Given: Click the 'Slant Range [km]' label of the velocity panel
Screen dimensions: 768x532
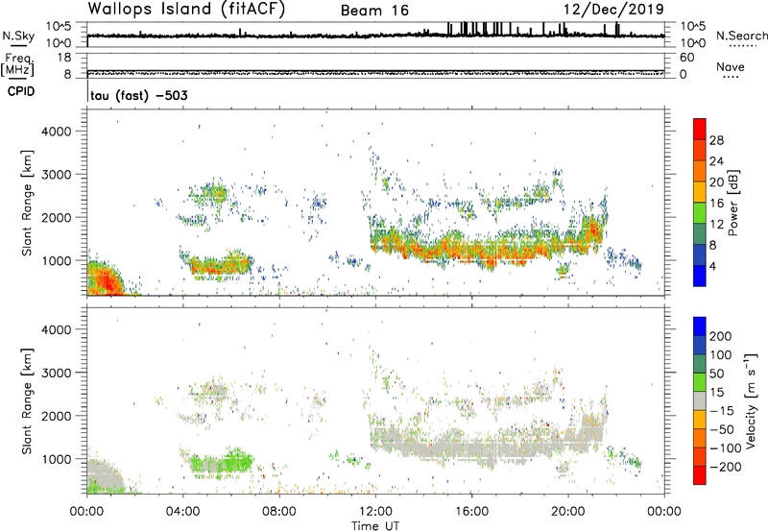Looking at the screenshot, I should [x=27, y=401].
